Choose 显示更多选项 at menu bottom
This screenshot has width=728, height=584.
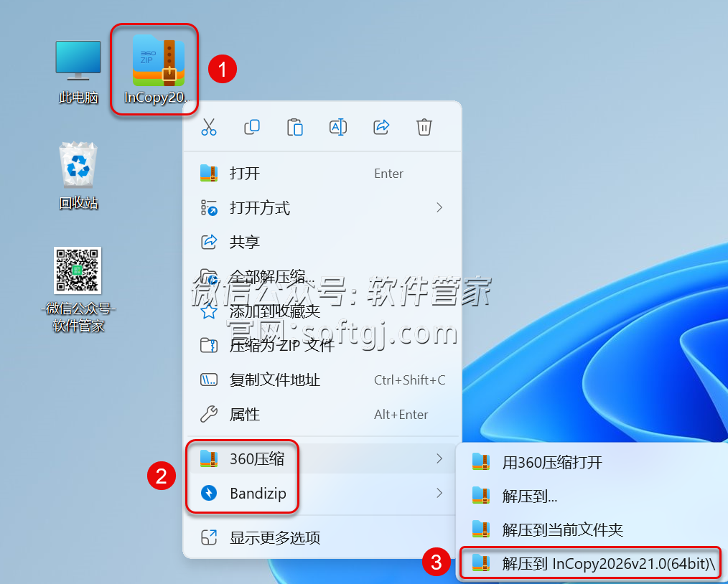pyautogui.click(x=322, y=537)
